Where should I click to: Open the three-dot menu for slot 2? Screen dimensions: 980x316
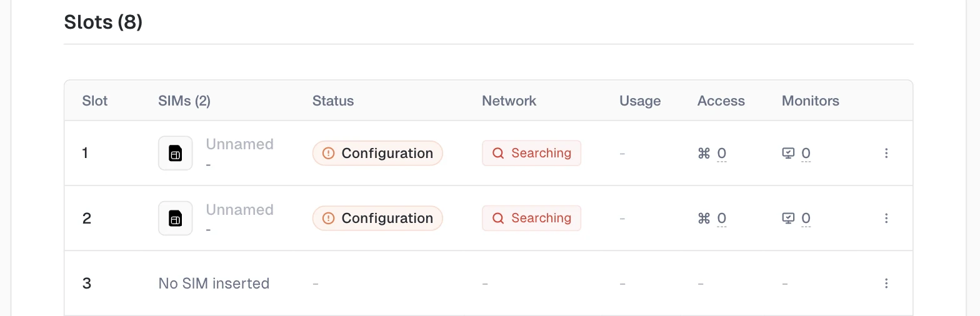[x=886, y=218]
